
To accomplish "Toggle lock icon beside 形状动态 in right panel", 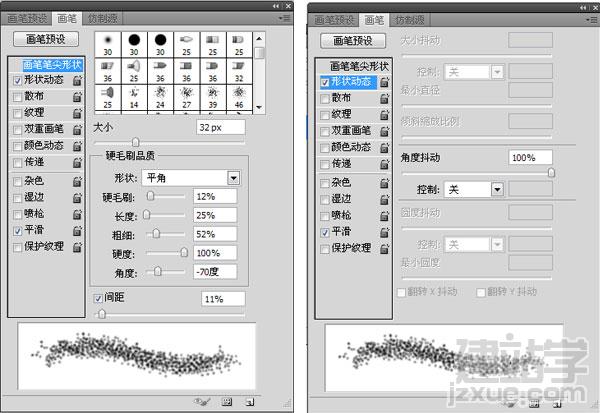I will click(x=385, y=82).
